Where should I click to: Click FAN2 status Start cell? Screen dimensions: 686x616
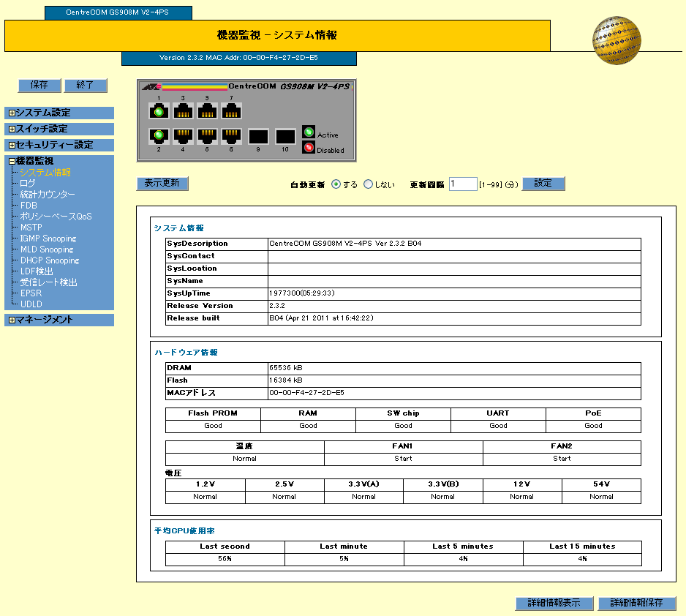(562, 459)
